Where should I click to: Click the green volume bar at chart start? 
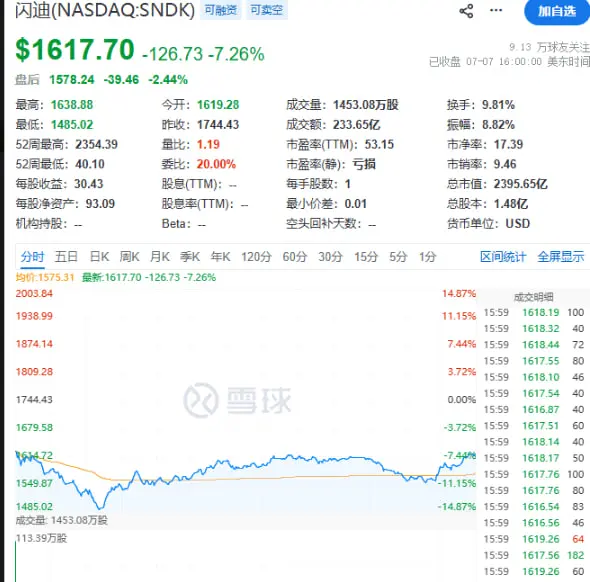point(16,561)
